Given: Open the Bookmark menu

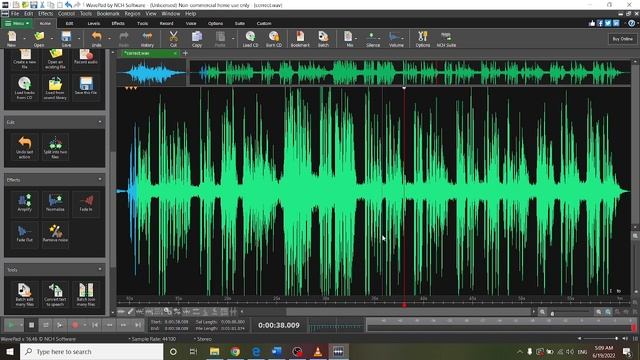Looking at the screenshot, I should tap(108, 13).
